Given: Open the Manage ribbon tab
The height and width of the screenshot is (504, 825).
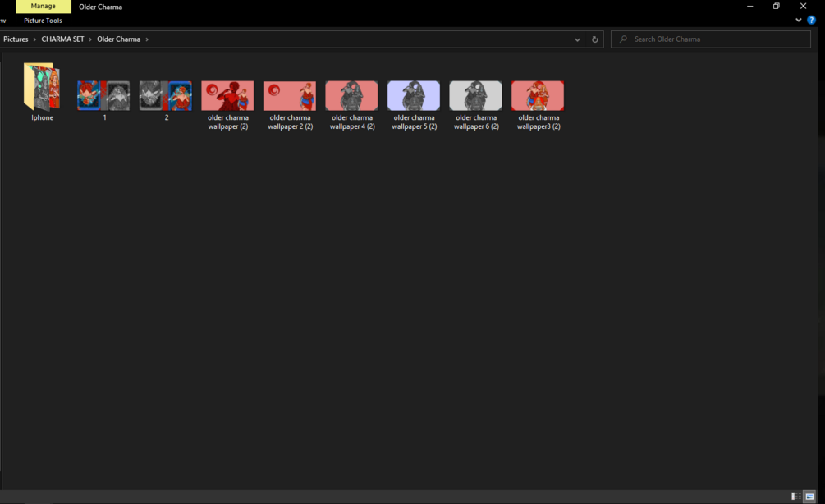Looking at the screenshot, I should click(x=44, y=7).
